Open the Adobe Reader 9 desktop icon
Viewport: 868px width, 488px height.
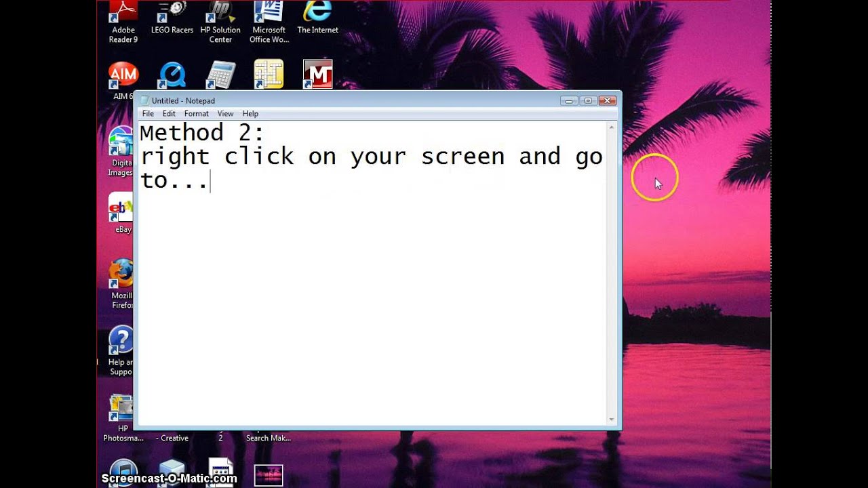pyautogui.click(x=123, y=22)
